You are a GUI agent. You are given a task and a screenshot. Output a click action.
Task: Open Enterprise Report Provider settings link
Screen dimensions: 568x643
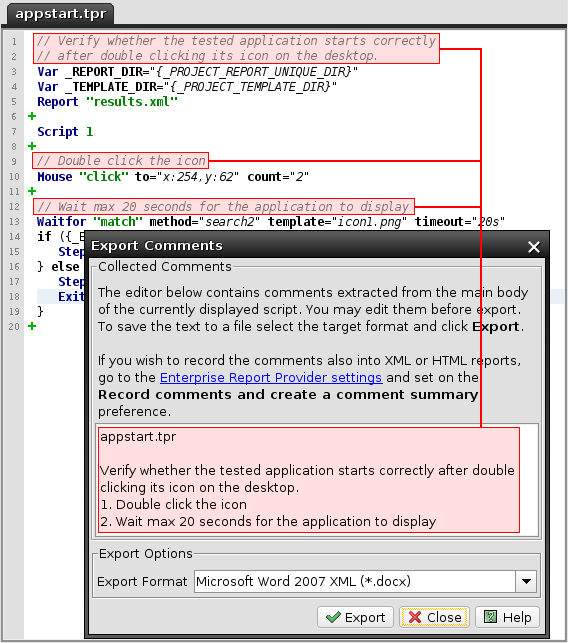[271, 377]
